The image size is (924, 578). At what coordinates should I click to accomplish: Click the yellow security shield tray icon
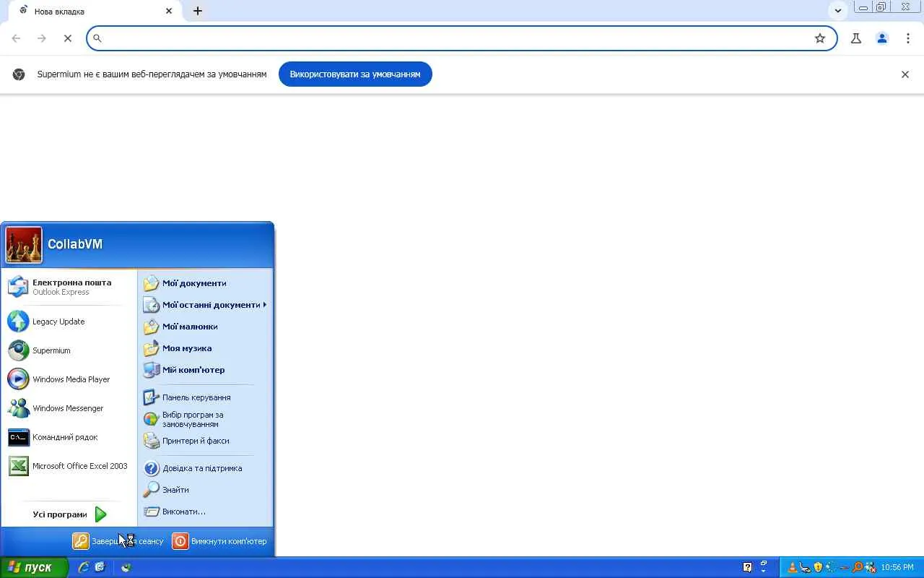[818, 567]
